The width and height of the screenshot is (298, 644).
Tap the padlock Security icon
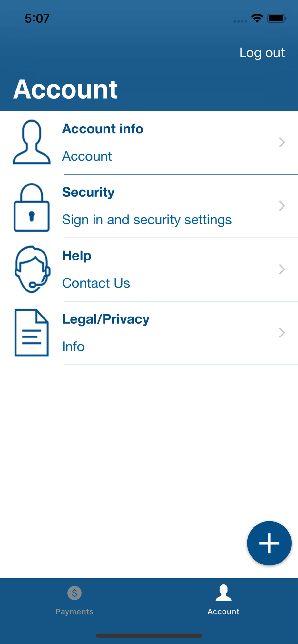click(32, 207)
